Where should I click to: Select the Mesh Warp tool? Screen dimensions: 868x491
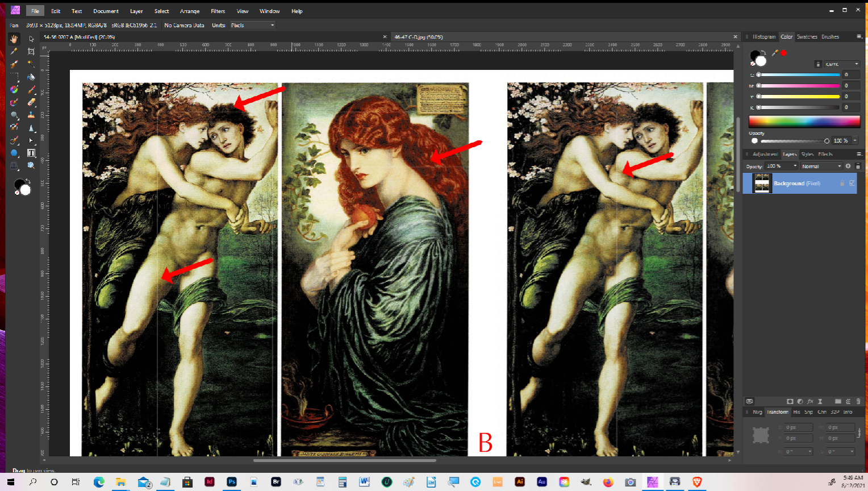14,165
